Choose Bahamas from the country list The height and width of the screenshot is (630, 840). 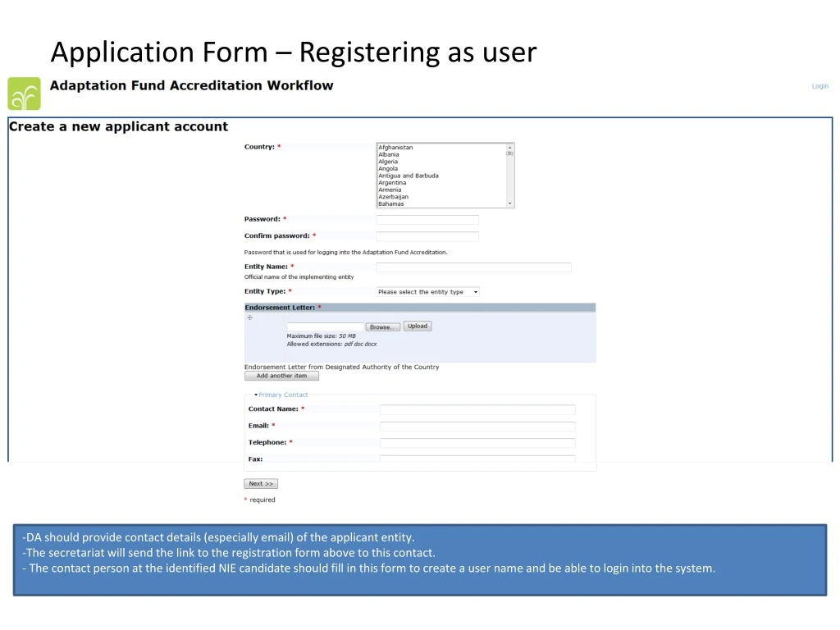[391, 203]
